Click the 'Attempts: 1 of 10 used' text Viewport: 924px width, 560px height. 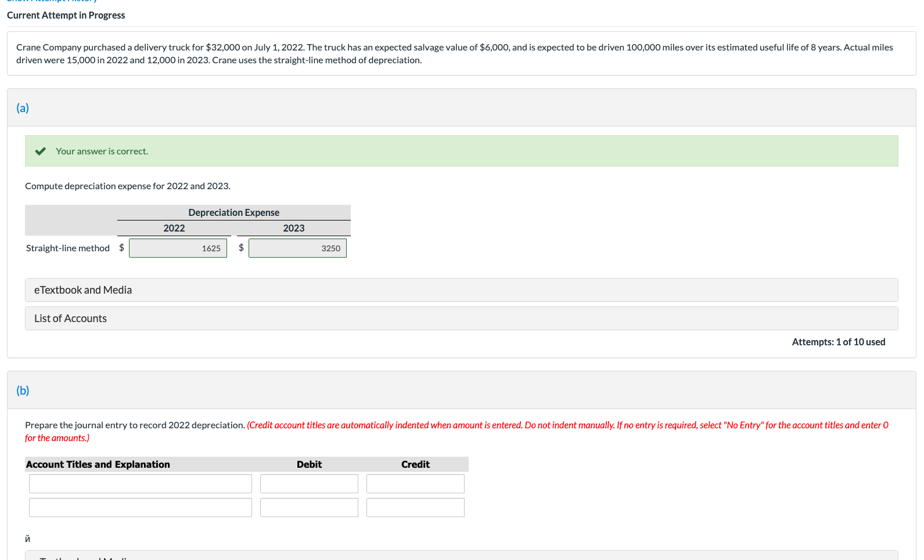(x=839, y=342)
